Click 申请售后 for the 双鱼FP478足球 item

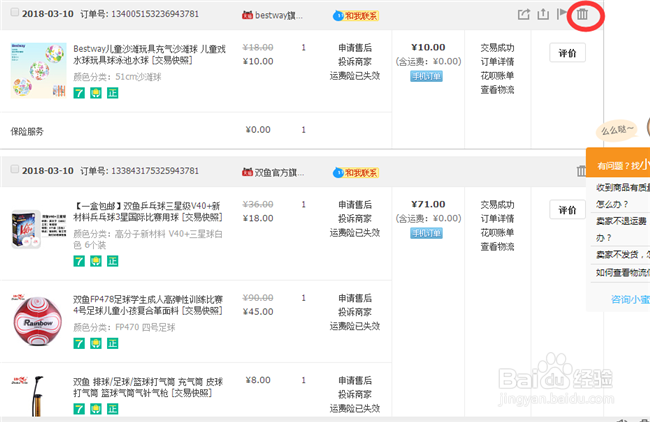tap(355, 298)
